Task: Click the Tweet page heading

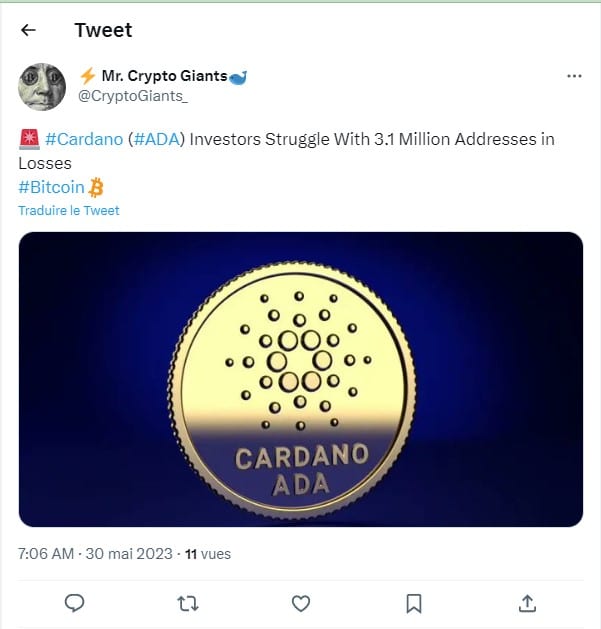Action: point(103,30)
